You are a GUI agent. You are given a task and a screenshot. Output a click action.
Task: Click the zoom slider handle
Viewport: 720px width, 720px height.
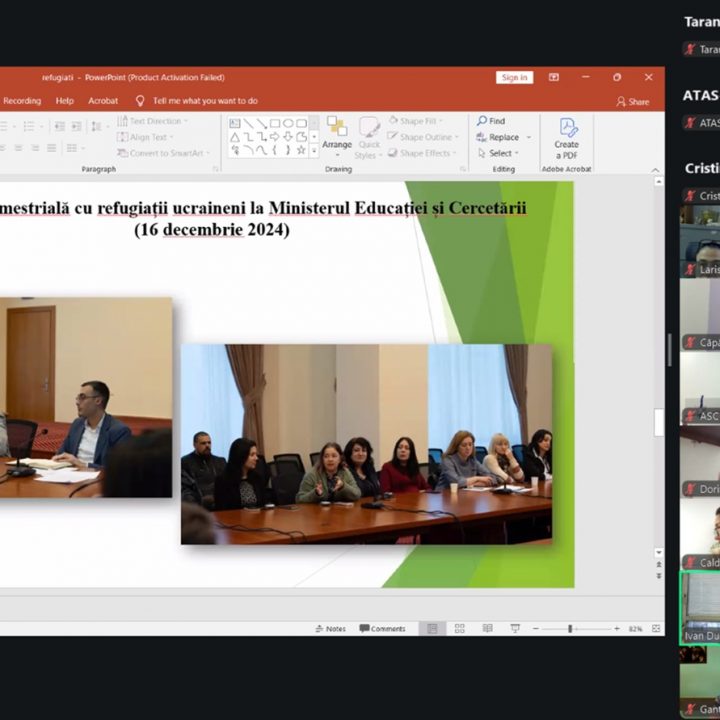pyautogui.click(x=570, y=629)
